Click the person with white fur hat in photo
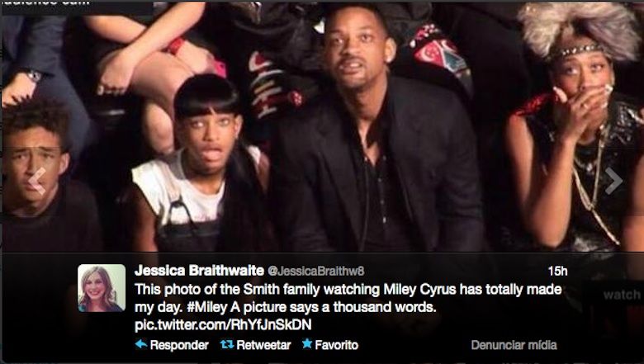This screenshot has height=364, width=644. click(575, 127)
